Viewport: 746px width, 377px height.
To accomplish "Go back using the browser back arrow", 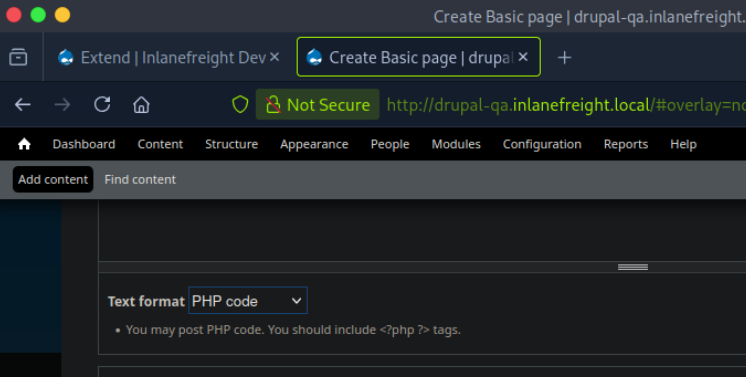I will click(22, 104).
